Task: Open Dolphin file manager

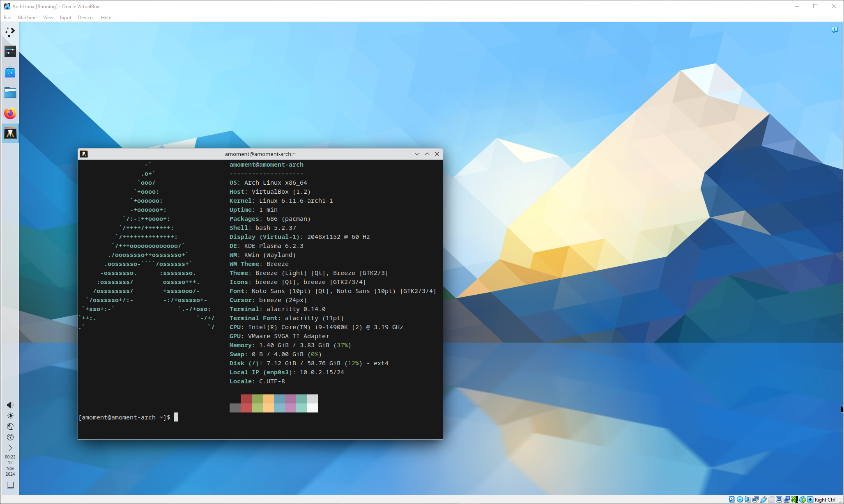Action: pyautogui.click(x=10, y=92)
